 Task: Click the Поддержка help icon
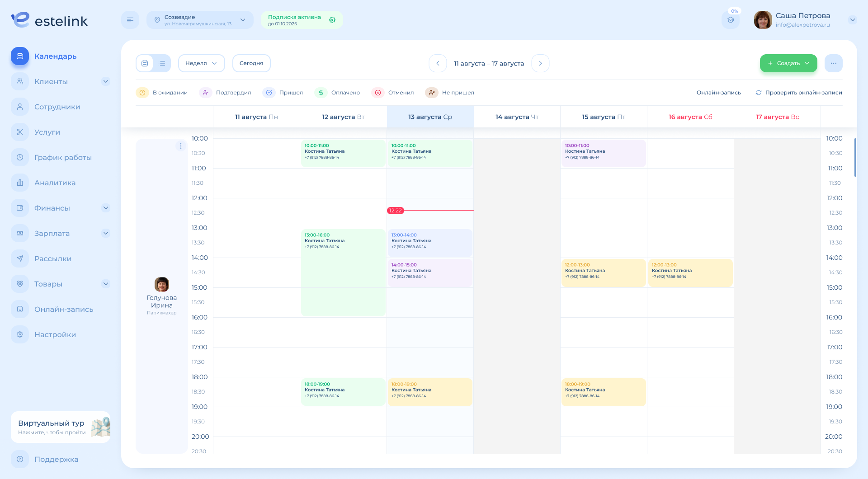(x=20, y=459)
